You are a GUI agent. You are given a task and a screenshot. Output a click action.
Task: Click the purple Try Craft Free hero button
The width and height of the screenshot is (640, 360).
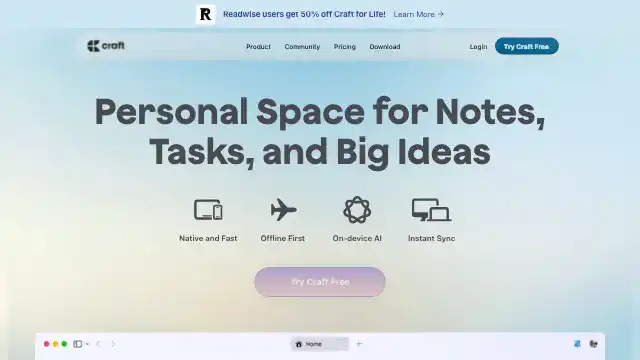point(320,282)
